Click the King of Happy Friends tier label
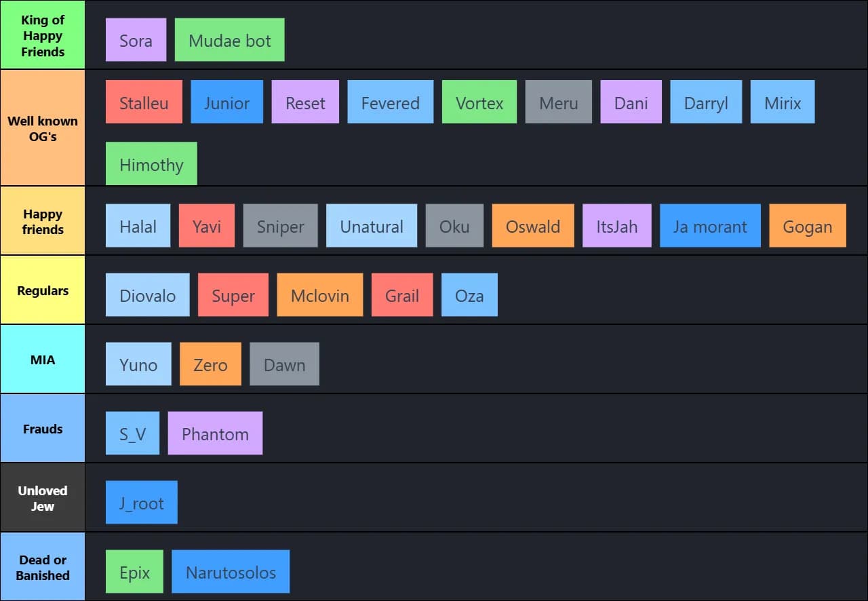This screenshot has height=601, width=868. (x=43, y=35)
